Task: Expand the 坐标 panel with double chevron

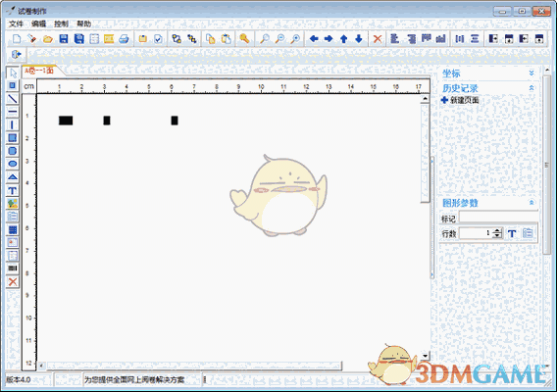Action: (532, 73)
